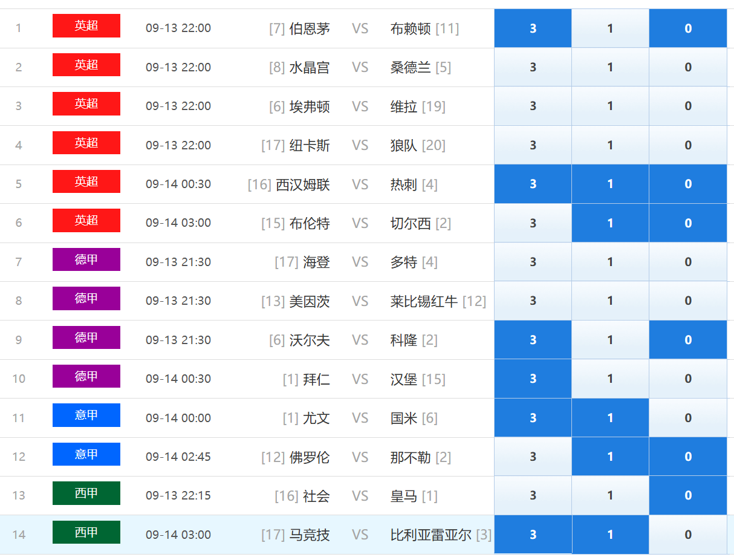Pick option 3 for 纽卡斯 vs 狼队
The height and width of the screenshot is (560, 734).
[x=533, y=145]
